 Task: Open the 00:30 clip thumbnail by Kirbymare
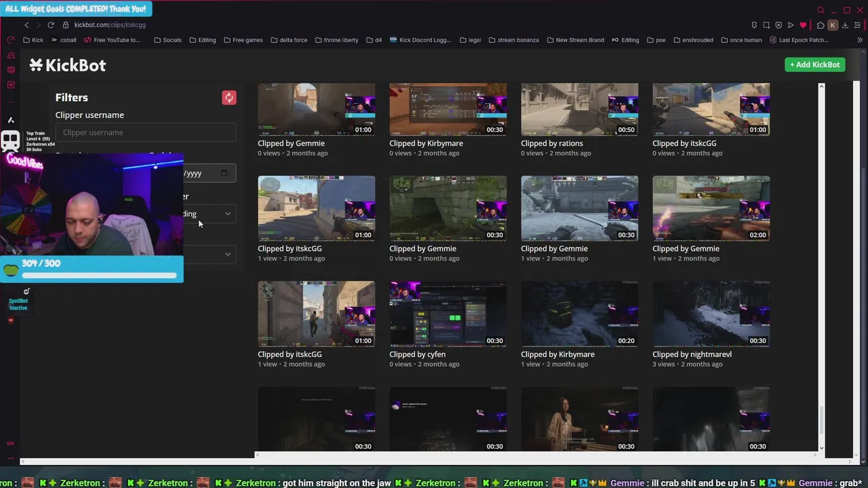pyautogui.click(x=448, y=109)
